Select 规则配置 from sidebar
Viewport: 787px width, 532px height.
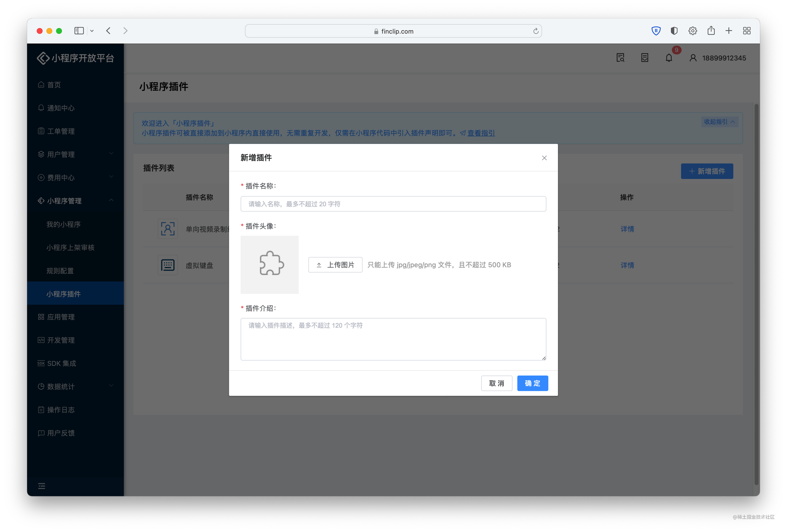[x=60, y=271]
